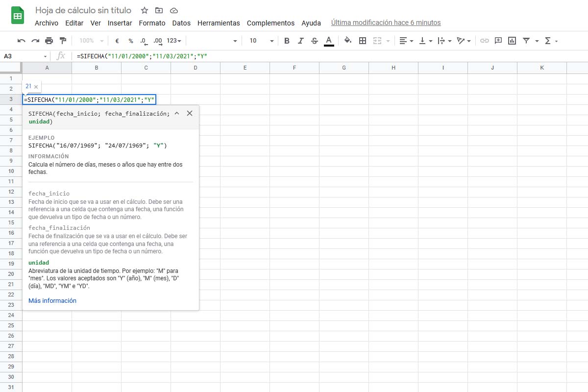This screenshot has height=392, width=588.
Task: Collapse the SIFECHA help panel chevron
Action: [177, 113]
